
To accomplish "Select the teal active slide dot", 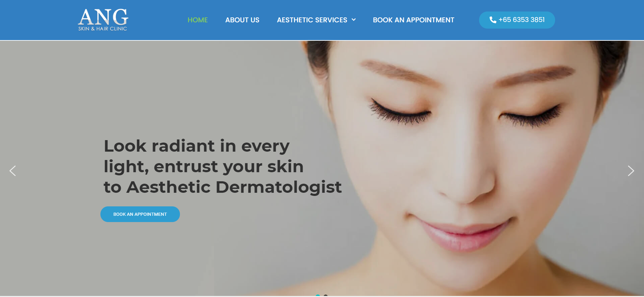I will point(318,295).
